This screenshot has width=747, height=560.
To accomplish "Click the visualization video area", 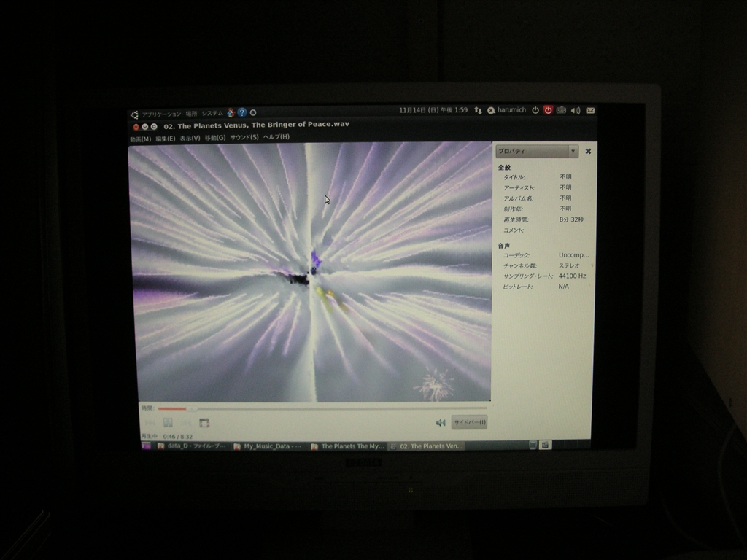I will (310, 273).
